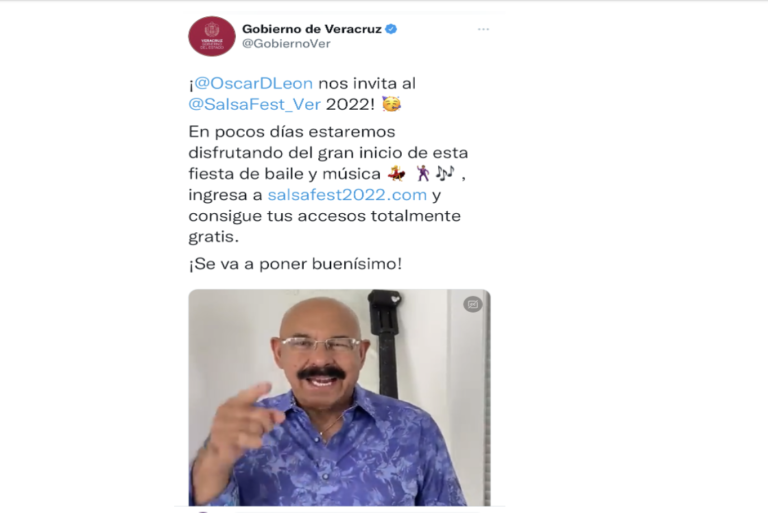Click the music notes emoji
This screenshot has width=768, height=525.
pyautogui.click(x=445, y=173)
